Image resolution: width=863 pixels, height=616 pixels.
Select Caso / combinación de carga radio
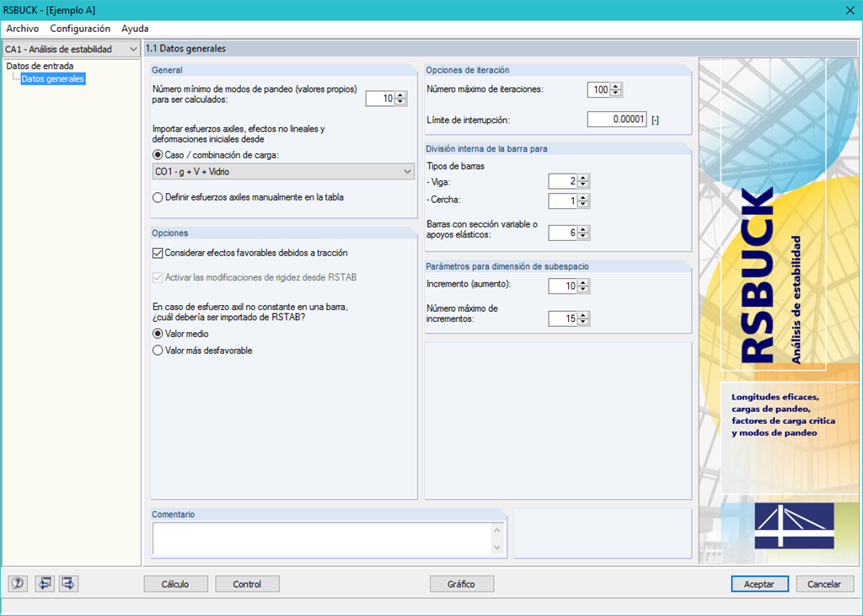tap(158, 155)
